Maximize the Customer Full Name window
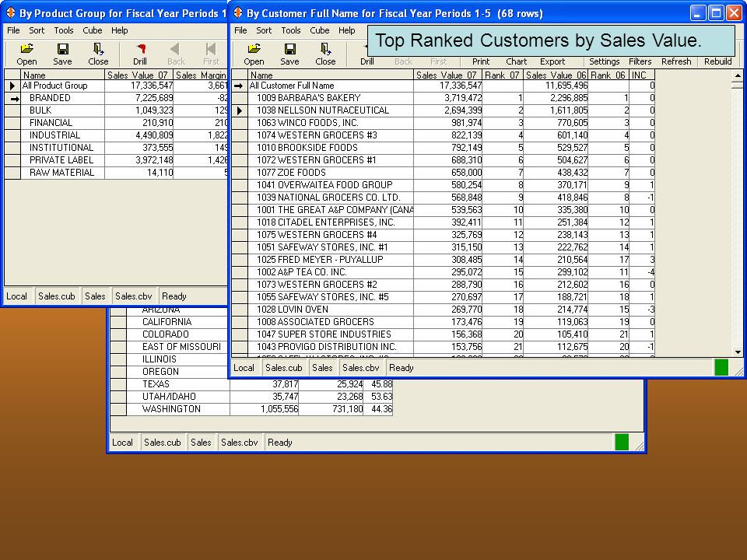 pyautogui.click(x=716, y=13)
